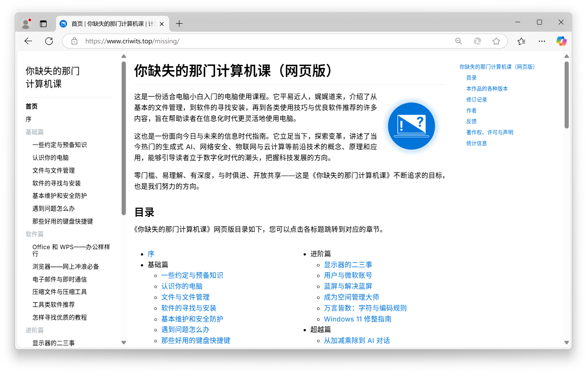Open the Settings and more ellipsis menu
Screen dimensions: 588x378
tap(542, 41)
